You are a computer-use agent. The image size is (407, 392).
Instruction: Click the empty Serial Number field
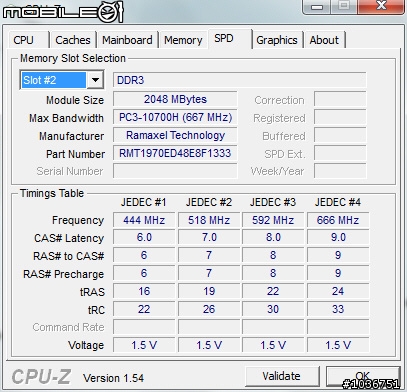tap(175, 171)
